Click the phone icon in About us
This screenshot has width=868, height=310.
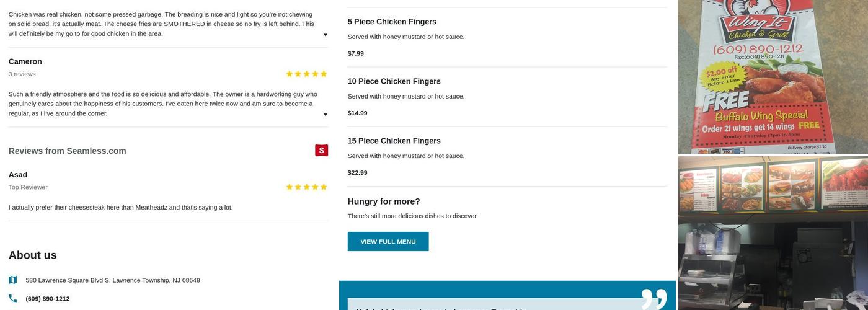[x=13, y=299]
